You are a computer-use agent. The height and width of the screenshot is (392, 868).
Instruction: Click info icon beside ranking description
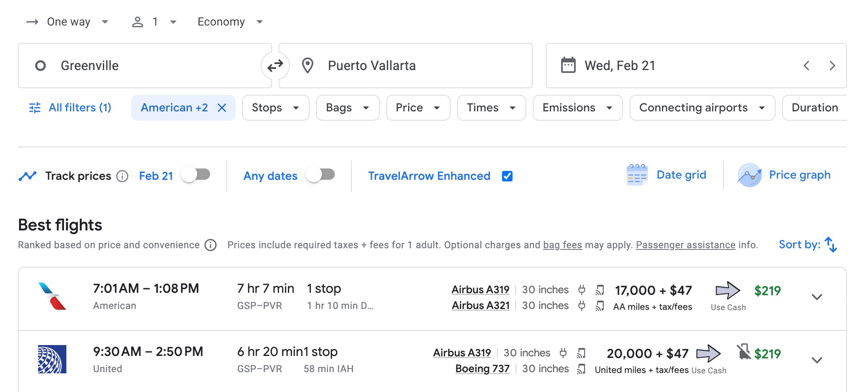pyautogui.click(x=211, y=245)
